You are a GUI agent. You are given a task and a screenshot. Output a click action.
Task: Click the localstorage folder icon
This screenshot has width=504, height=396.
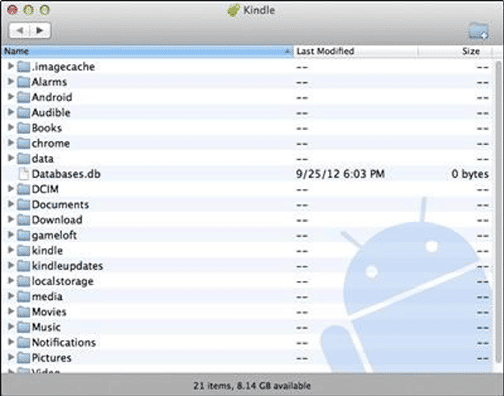(24, 281)
